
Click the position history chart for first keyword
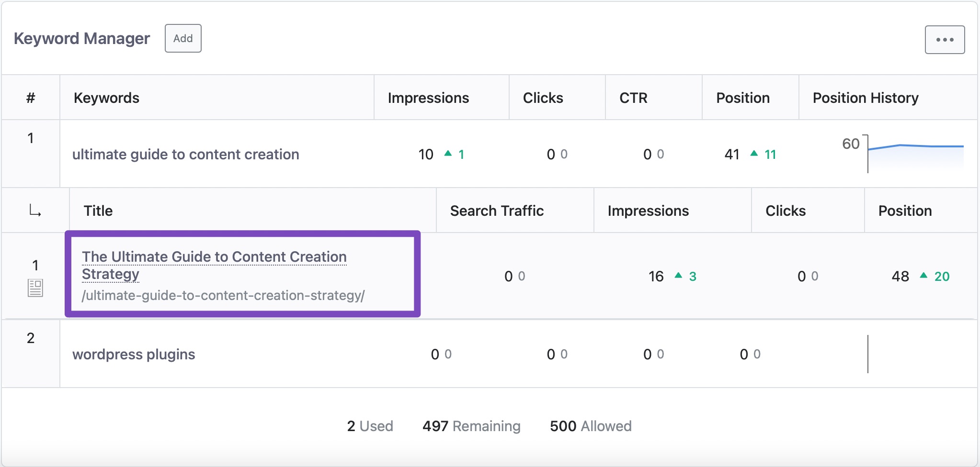915,154
